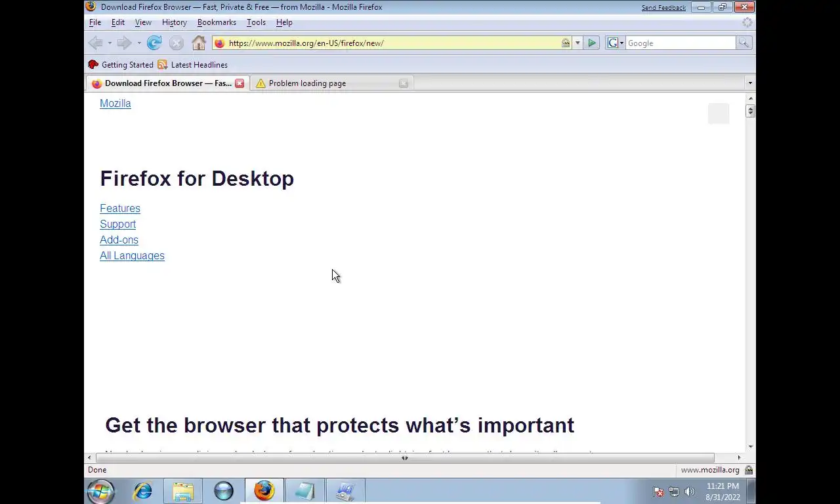The width and height of the screenshot is (840, 504).
Task: Click the vertical scrollbar up arrow
Action: tap(750, 98)
